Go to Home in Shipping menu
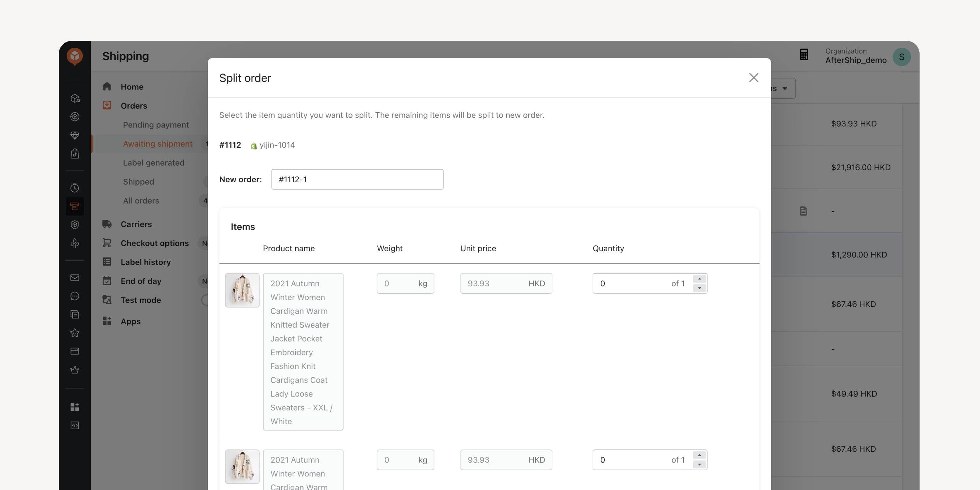The width and height of the screenshot is (980, 490). coord(132,87)
